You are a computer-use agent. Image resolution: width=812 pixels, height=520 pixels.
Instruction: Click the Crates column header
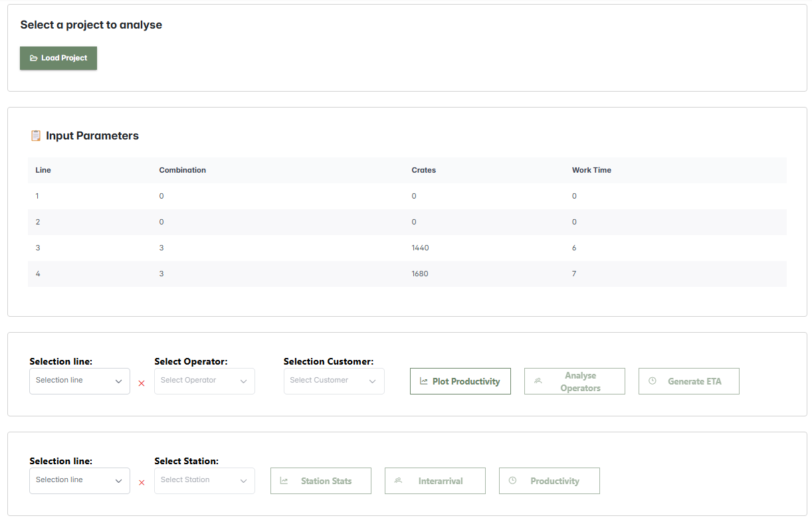click(424, 170)
